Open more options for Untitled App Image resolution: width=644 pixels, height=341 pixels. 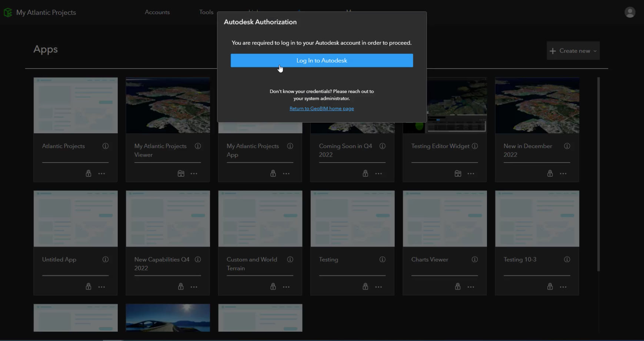coord(101,287)
